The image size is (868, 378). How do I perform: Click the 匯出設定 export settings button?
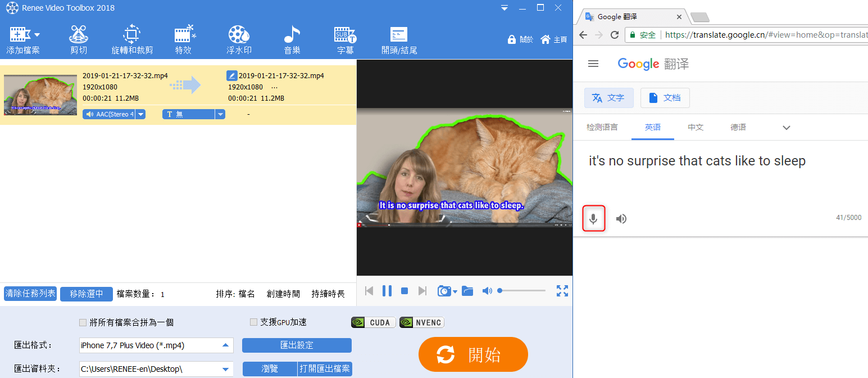point(297,345)
